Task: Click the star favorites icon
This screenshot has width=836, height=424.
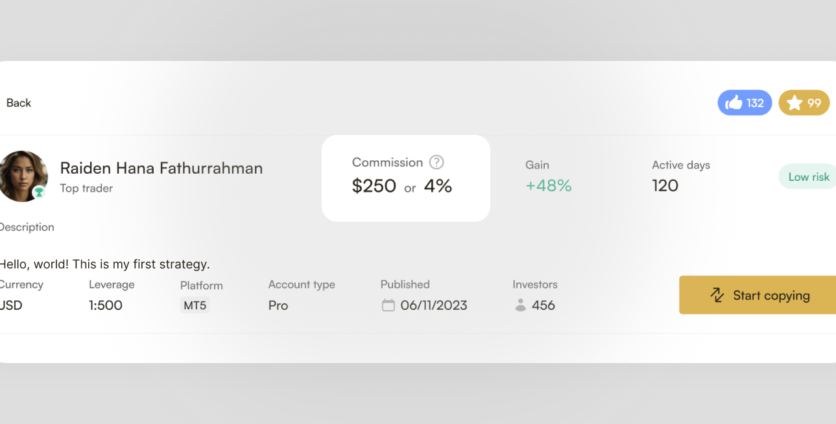Action: 794,103
